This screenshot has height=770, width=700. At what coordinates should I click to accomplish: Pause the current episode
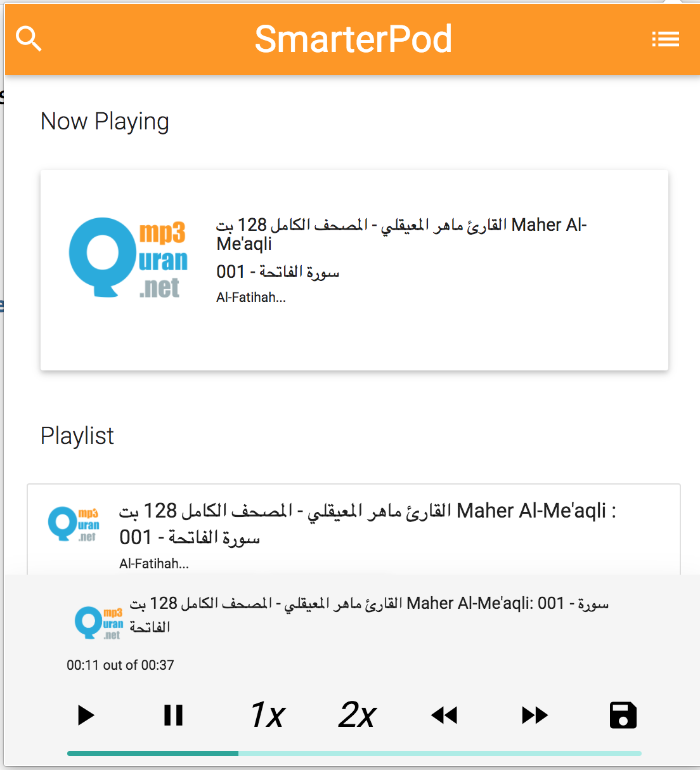click(x=173, y=715)
